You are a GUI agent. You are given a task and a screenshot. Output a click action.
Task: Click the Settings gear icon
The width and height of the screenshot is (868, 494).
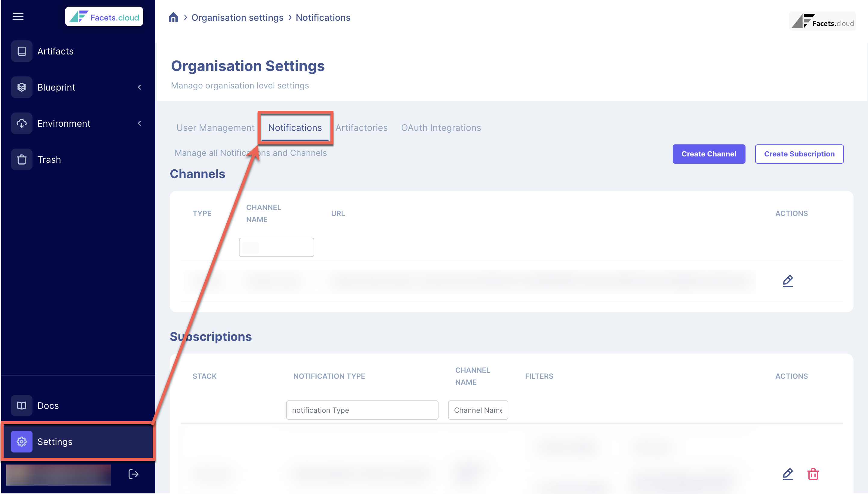pyautogui.click(x=22, y=441)
